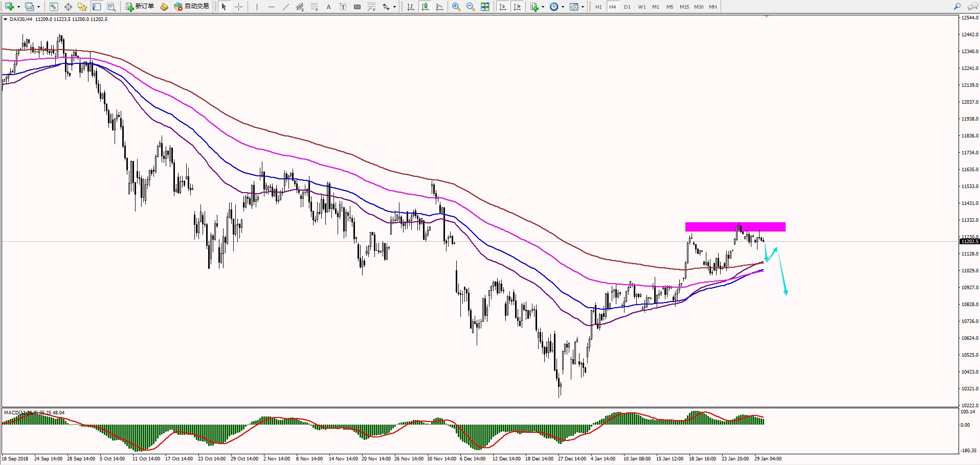This screenshot has height=465, width=980.
Task: Open the indicators list icon
Action: coord(534,7)
